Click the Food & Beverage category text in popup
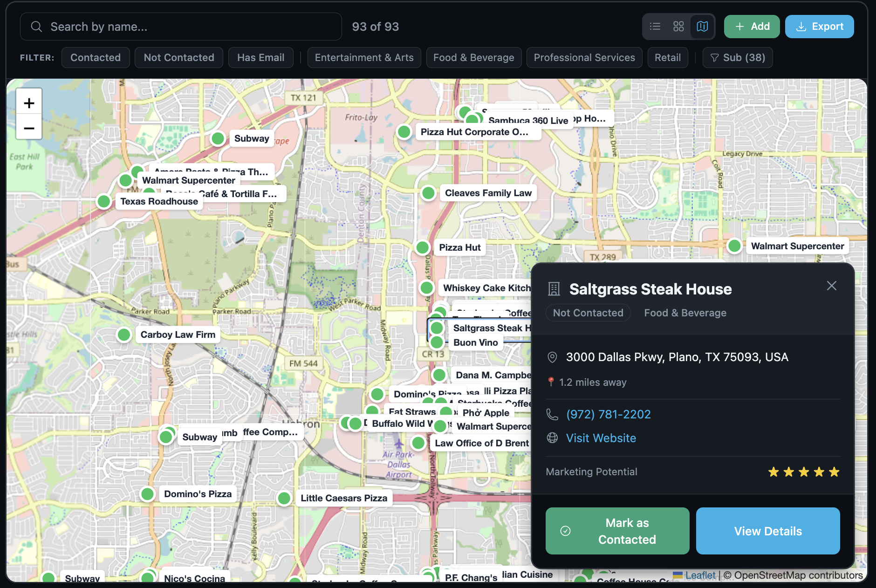Image resolution: width=876 pixels, height=588 pixels. [x=685, y=313]
